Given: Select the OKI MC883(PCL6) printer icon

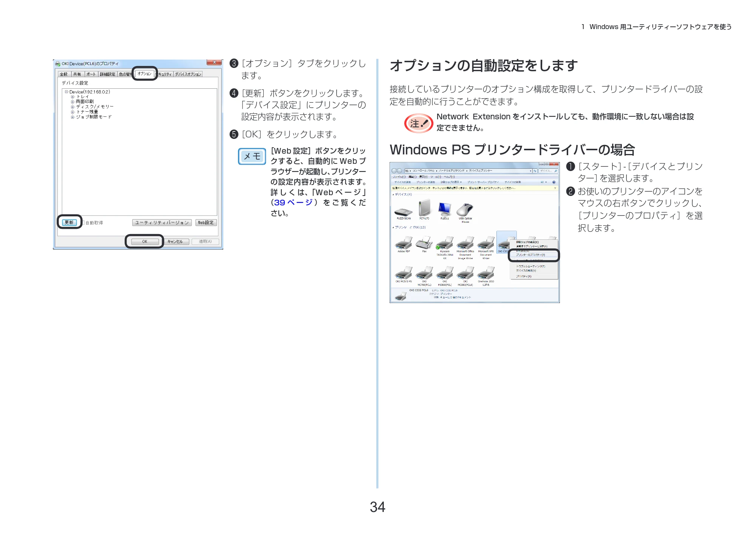Looking at the screenshot, I should [x=465, y=273].
